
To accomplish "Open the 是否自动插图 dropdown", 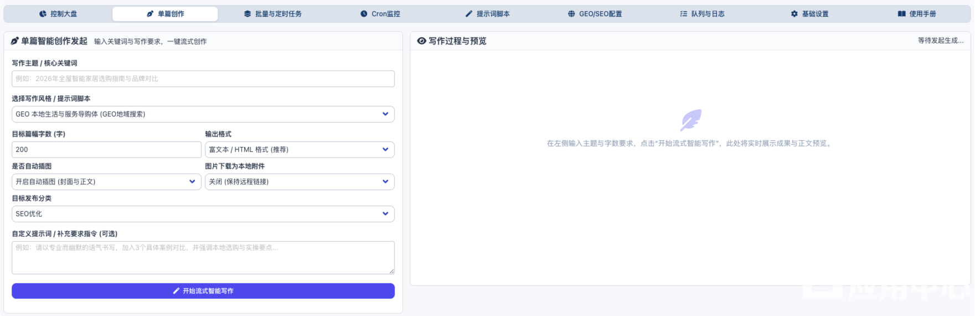I will tap(106, 182).
